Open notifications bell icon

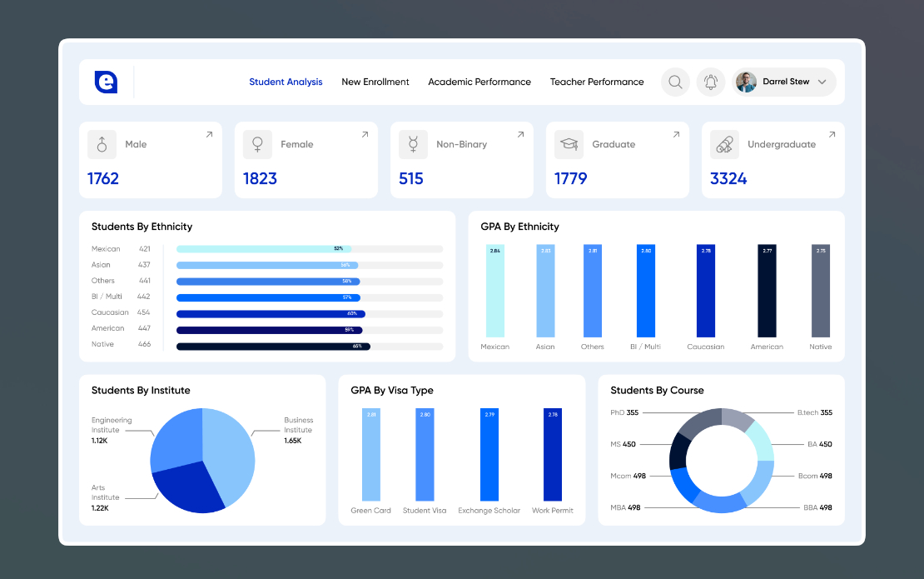pyautogui.click(x=711, y=82)
